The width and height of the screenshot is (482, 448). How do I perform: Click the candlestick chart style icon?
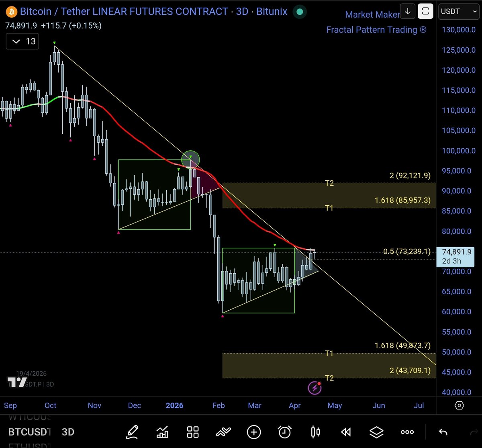tap(315, 432)
